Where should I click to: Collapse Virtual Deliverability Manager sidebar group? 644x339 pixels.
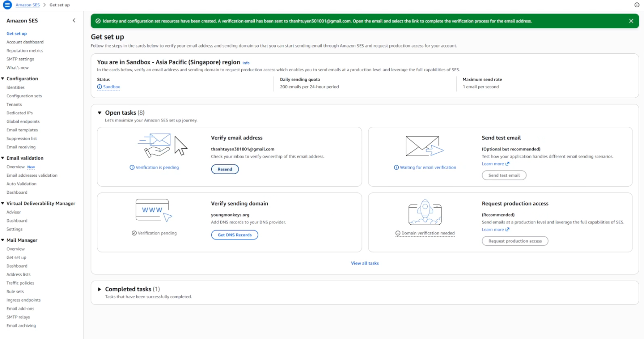(x=3, y=203)
